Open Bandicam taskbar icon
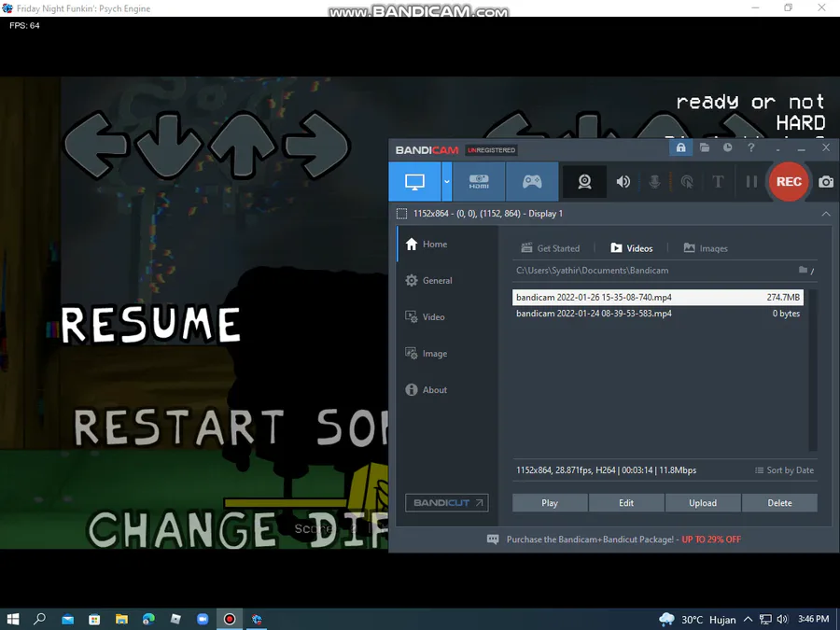Screen dimensions: 840x630 (230, 620)
